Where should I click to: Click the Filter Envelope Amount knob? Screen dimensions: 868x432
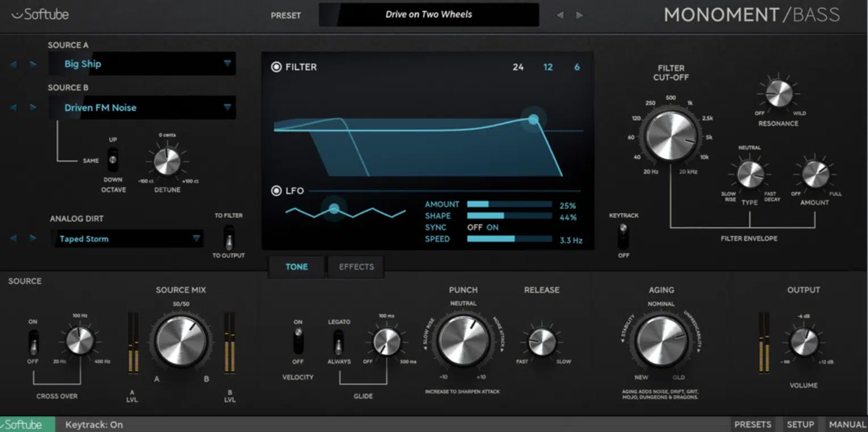pyautogui.click(x=815, y=175)
